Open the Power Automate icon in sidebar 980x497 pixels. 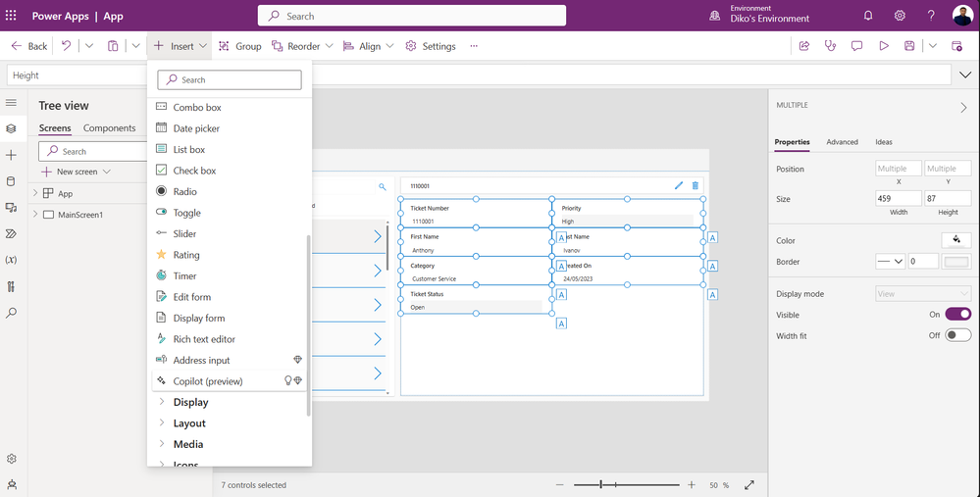(x=11, y=233)
